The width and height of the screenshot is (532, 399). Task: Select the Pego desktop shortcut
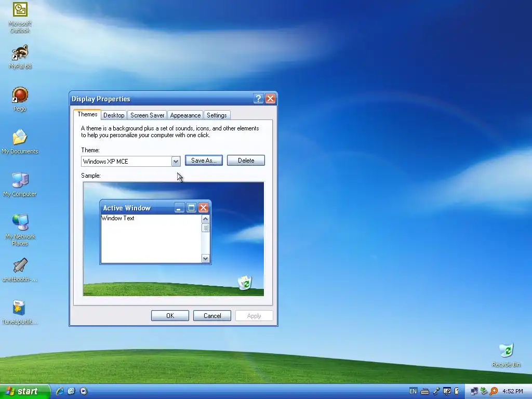[x=20, y=99]
